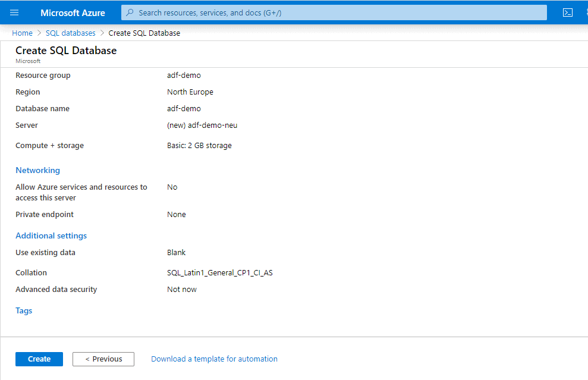Select the Compute + storage label
Viewport: 588px width, 380px height.
(49, 146)
